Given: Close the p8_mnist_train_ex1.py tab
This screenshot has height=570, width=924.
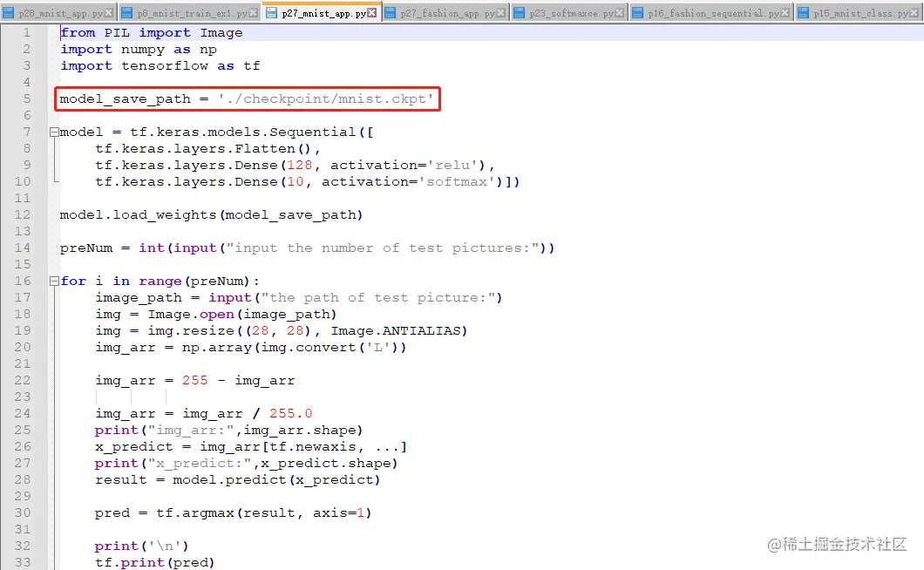Looking at the screenshot, I should [254, 12].
